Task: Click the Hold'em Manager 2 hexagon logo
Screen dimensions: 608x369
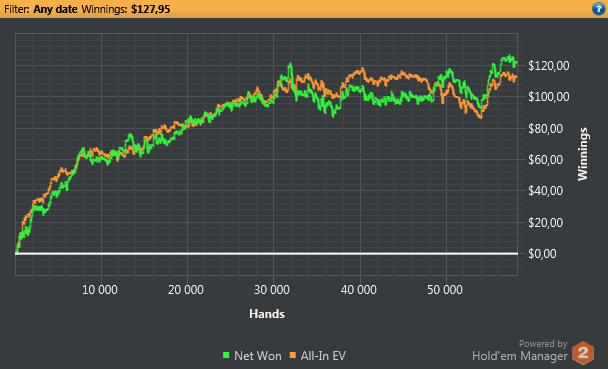Action: [x=583, y=352]
